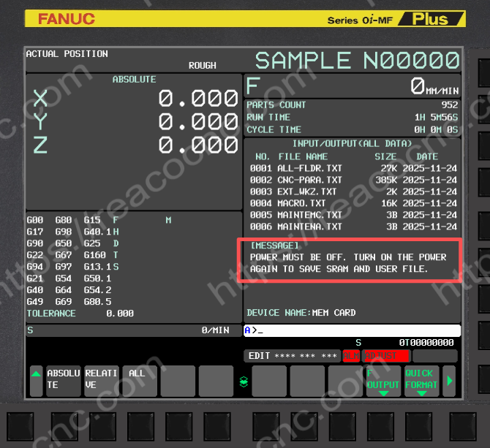Click the first black hardware key below screen
The height and width of the screenshot is (448, 490).
[20, 426]
